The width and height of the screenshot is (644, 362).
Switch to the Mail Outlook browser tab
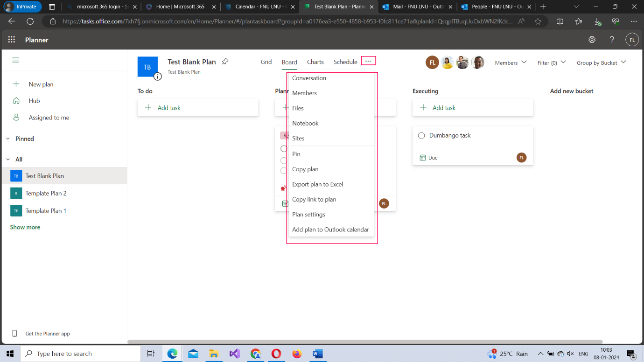pos(417,7)
